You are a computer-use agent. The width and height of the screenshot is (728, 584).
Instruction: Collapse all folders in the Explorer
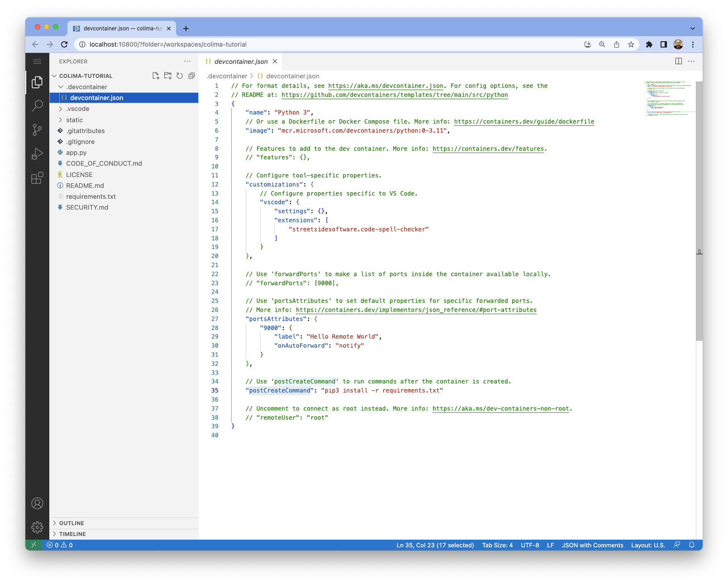pos(191,76)
